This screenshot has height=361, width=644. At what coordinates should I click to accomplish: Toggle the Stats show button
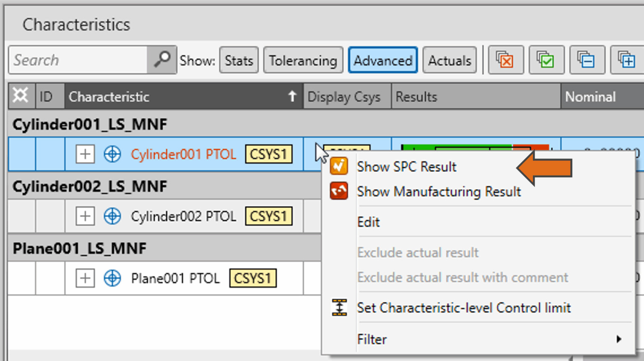tap(239, 61)
